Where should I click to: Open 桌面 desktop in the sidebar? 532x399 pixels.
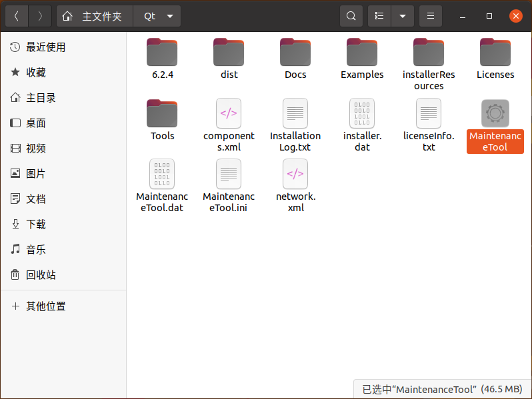[x=63, y=123]
